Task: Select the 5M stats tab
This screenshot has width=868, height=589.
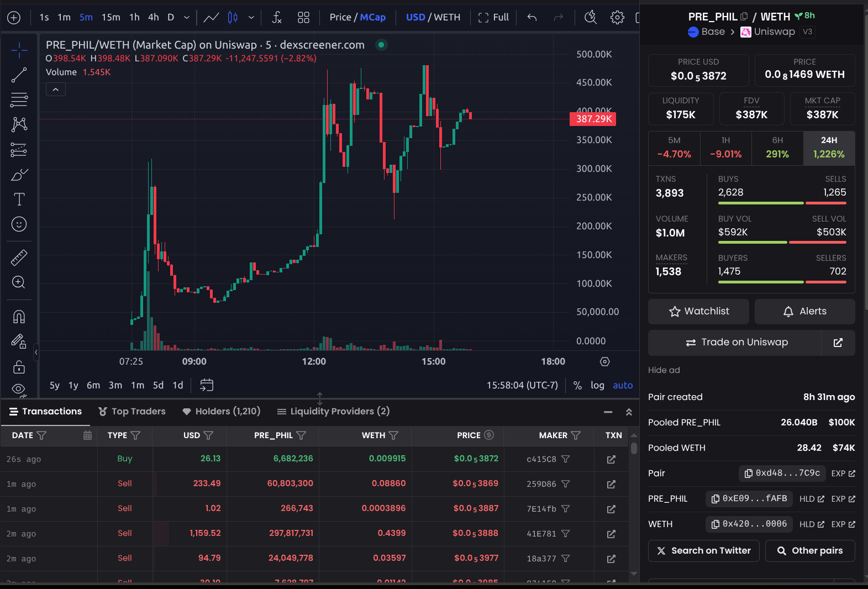Action: pyautogui.click(x=674, y=148)
